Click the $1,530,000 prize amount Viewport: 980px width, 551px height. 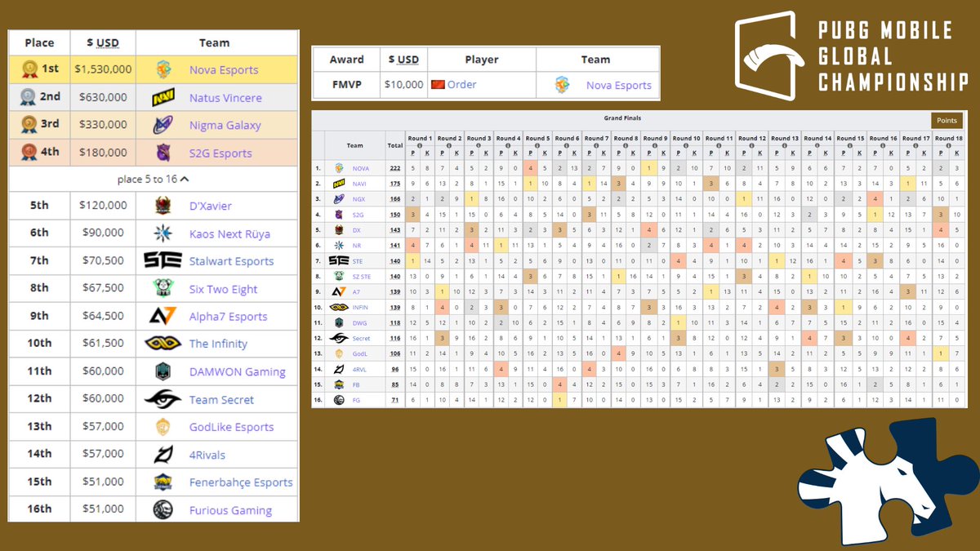coord(103,69)
